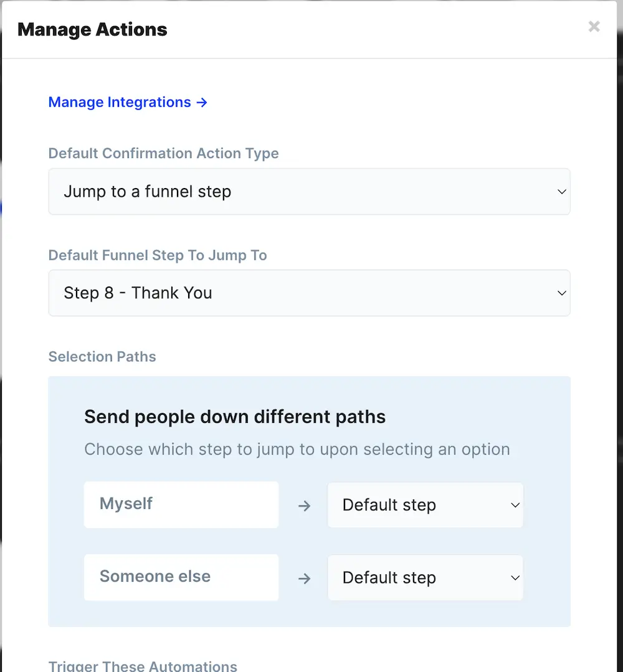This screenshot has height=672, width=623.
Task: Open Manage Integrations
Action: pyautogui.click(x=119, y=102)
